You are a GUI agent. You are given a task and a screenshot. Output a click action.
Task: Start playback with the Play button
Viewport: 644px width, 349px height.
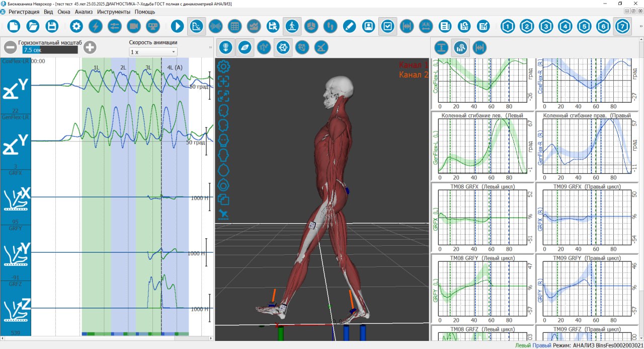[177, 26]
